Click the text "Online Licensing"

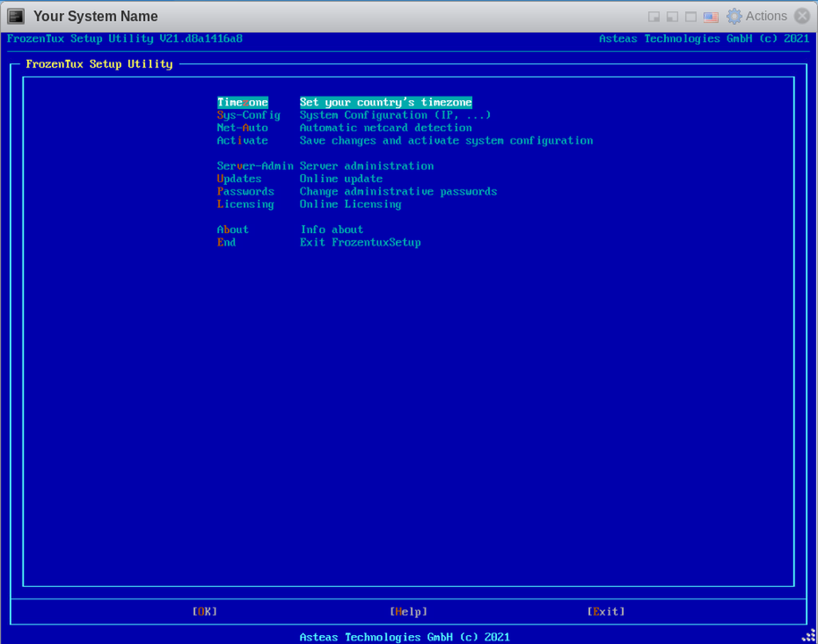351,204
